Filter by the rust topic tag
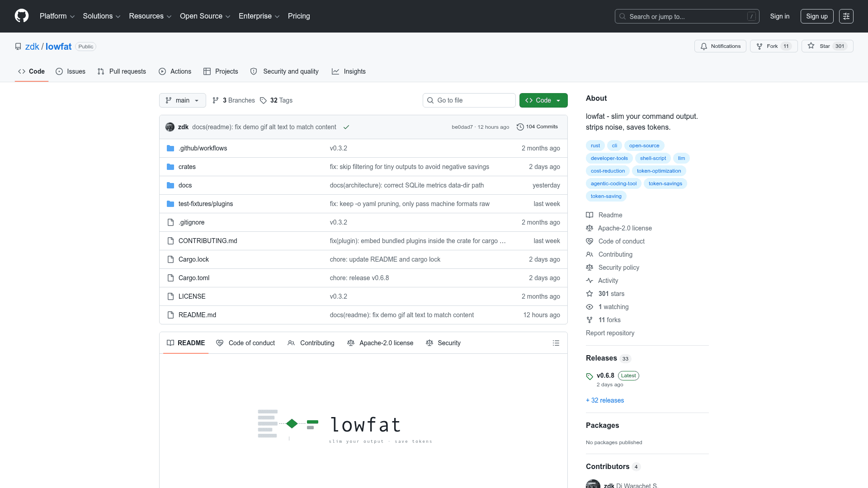 pos(595,145)
